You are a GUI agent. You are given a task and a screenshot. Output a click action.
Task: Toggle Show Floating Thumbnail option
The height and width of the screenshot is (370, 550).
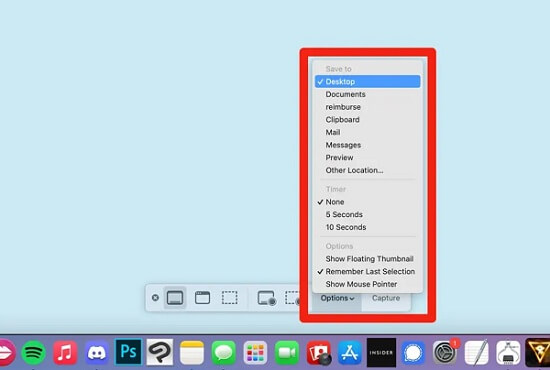(x=368, y=259)
